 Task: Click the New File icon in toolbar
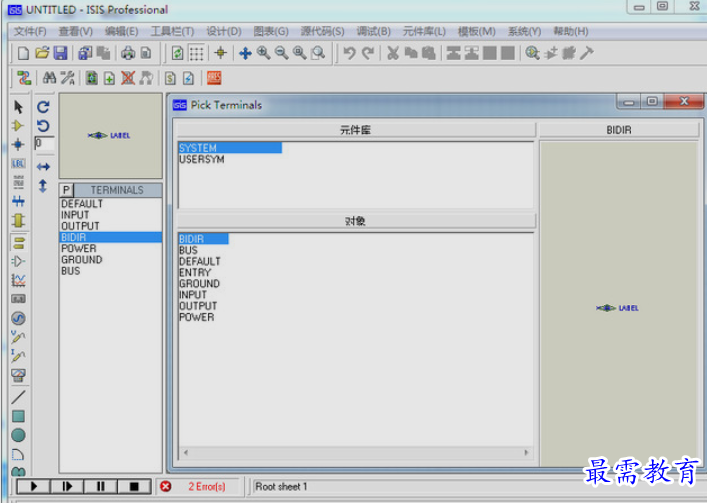click(x=23, y=53)
